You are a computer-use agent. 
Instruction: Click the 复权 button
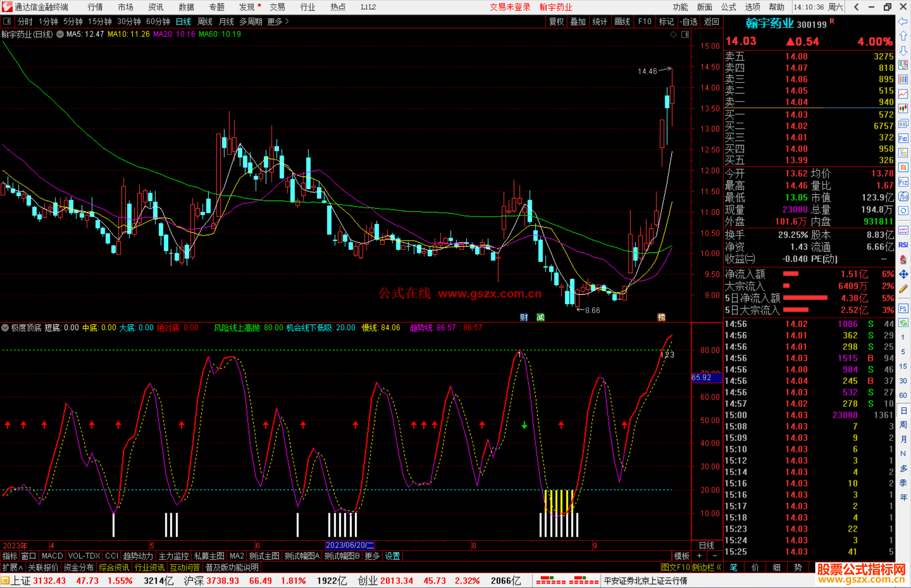(x=556, y=21)
